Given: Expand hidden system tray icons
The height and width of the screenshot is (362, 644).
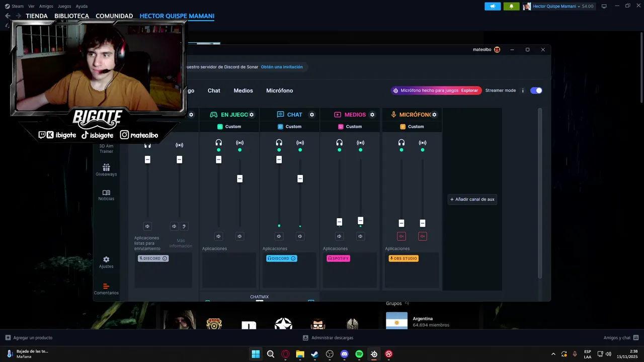Looking at the screenshot, I should pos(553,354).
